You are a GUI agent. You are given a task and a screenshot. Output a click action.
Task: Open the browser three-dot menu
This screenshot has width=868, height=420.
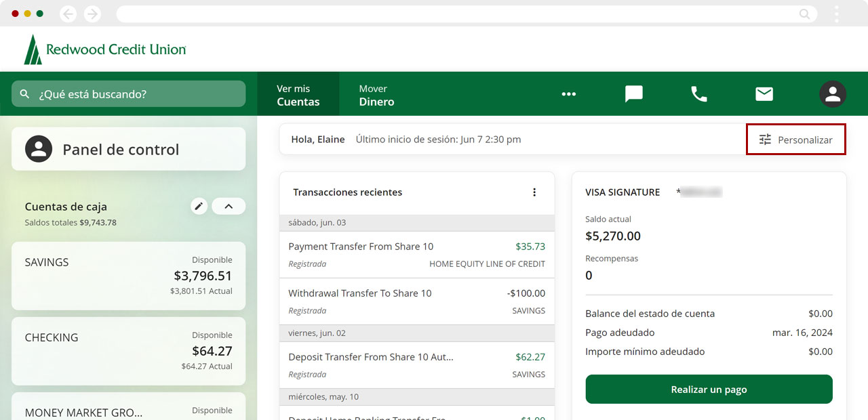click(837, 14)
